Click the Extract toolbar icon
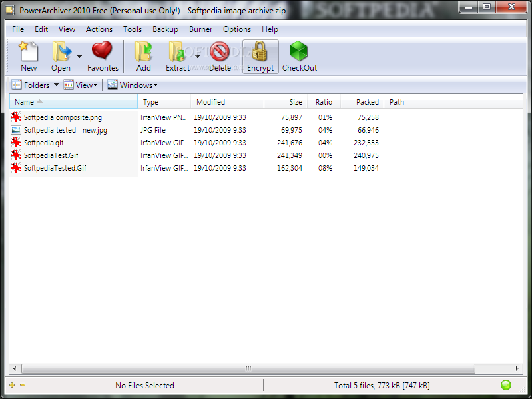This screenshot has height=399, width=532. (176, 51)
